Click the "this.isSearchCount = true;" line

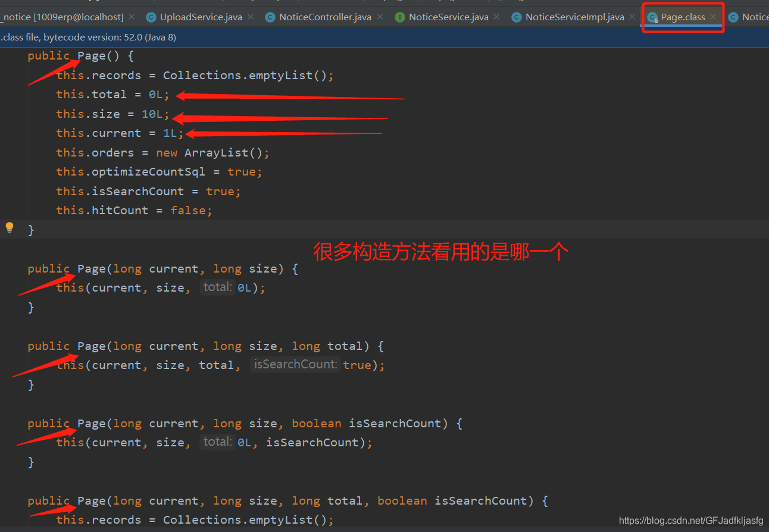(x=148, y=192)
